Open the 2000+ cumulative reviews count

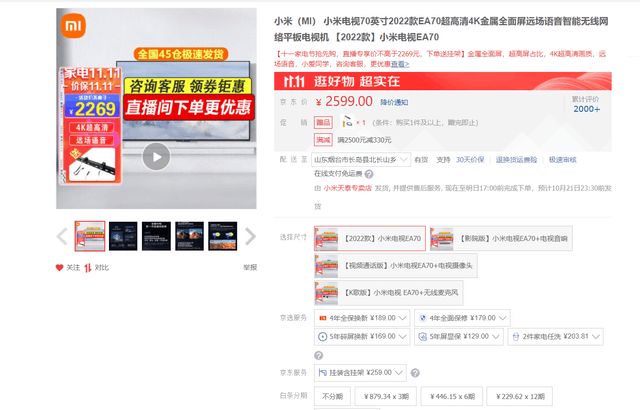[587, 109]
